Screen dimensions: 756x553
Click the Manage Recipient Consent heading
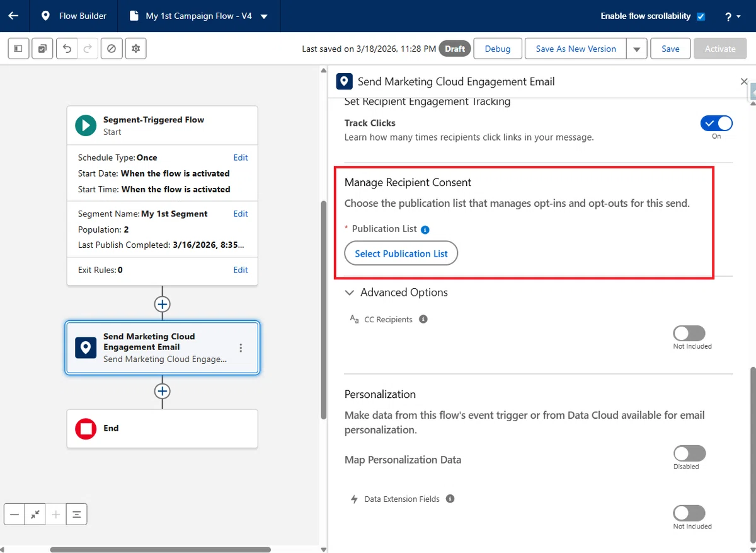408,182
